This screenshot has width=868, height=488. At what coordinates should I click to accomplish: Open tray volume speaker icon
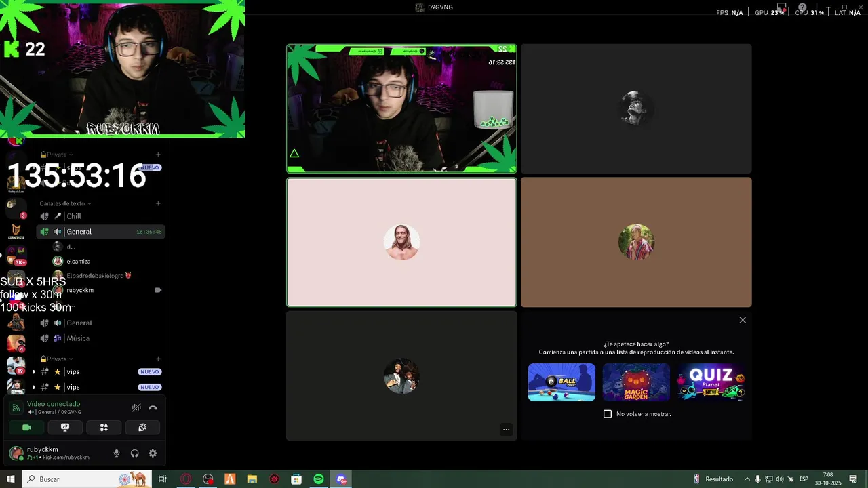(779, 479)
